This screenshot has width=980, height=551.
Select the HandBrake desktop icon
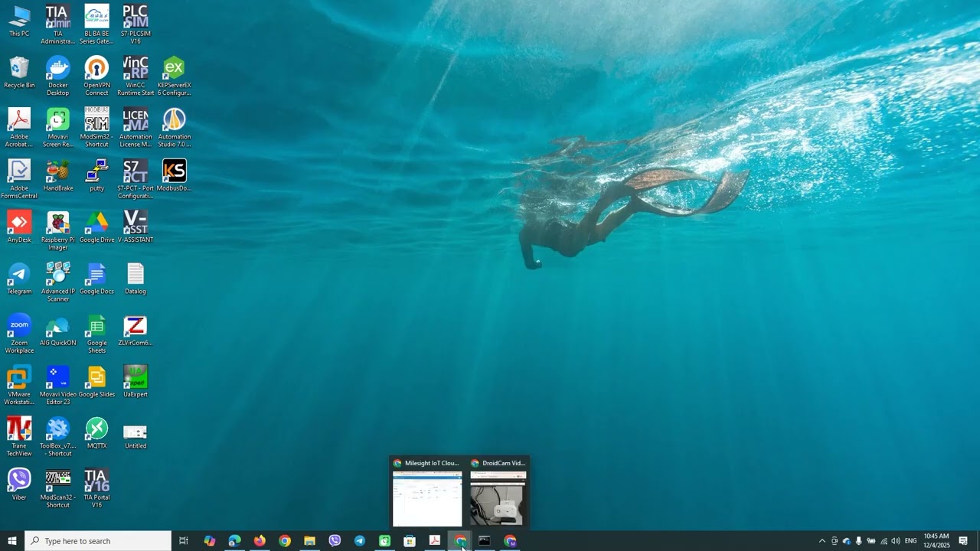point(58,176)
